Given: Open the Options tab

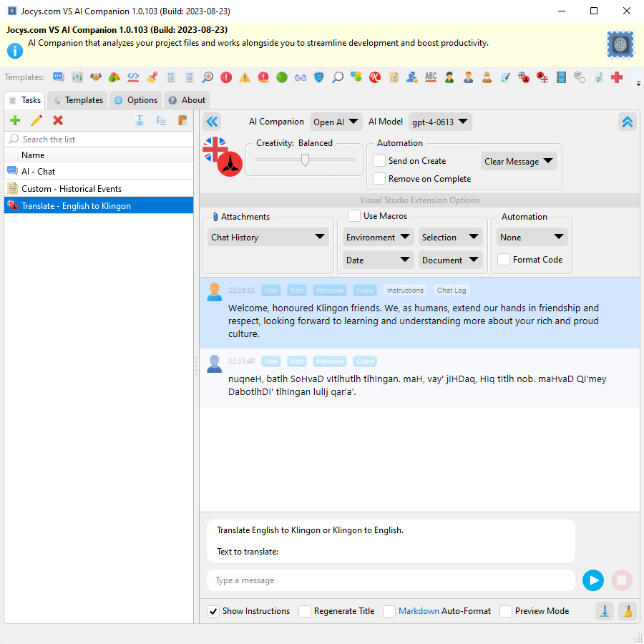Looking at the screenshot, I should (x=135, y=99).
